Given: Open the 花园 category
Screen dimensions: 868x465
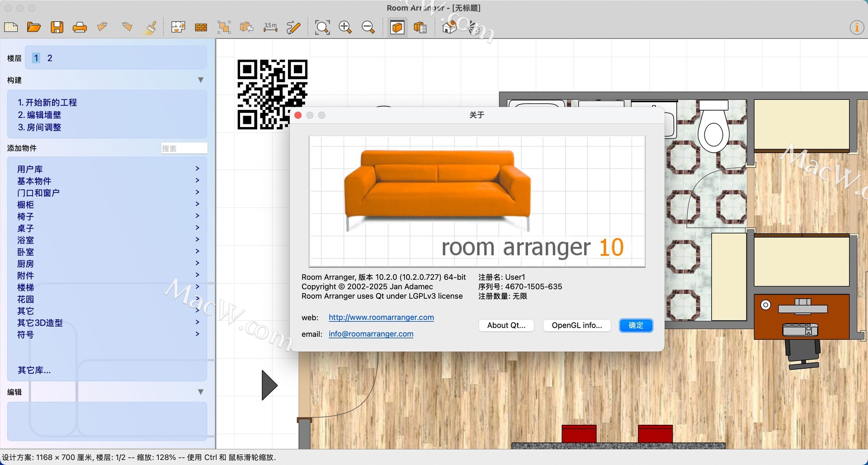Looking at the screenshot, I should click(x=108, y=299).
